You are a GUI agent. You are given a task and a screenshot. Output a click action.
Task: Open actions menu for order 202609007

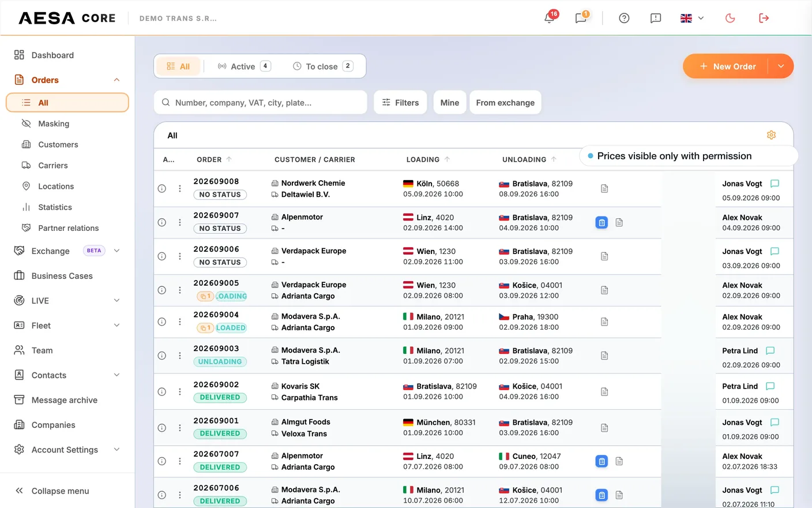[x=180, y=222]
